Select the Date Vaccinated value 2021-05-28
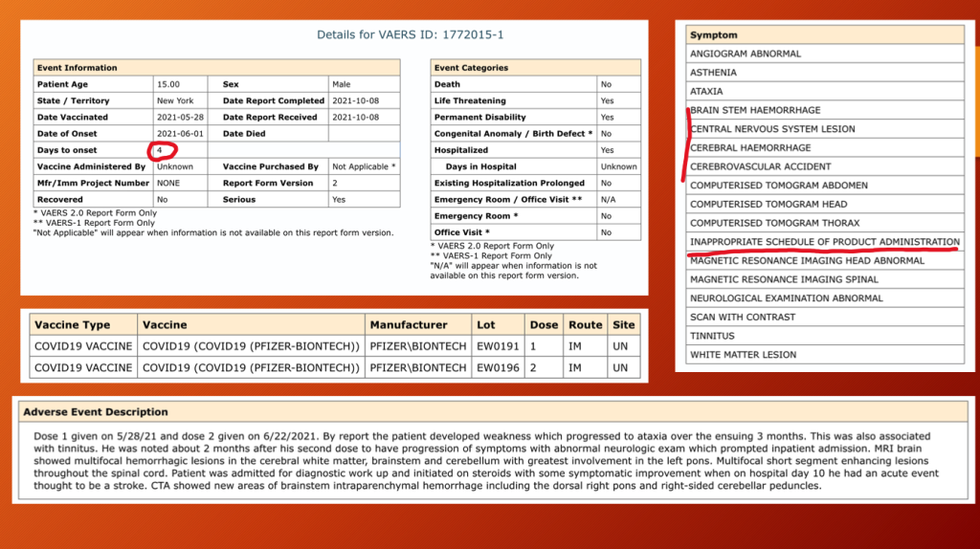 [180, 117]
